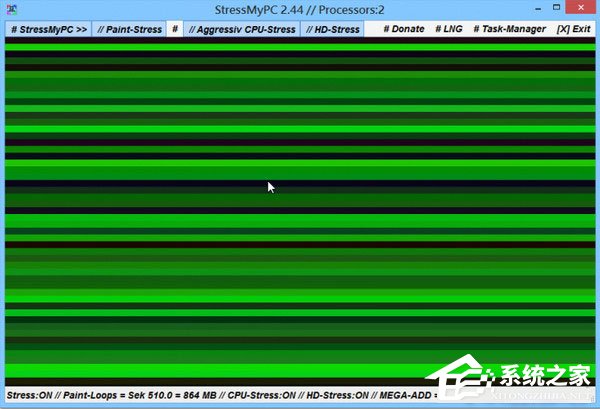Click [X] Exit in the toolbar
This screenshot has height=409, width=600.
(x=573, y=29)
